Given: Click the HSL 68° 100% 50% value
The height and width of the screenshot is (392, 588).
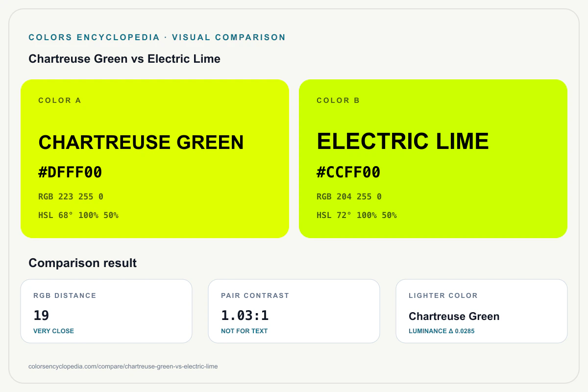Looking at the screenshot, I should (78, 215).
